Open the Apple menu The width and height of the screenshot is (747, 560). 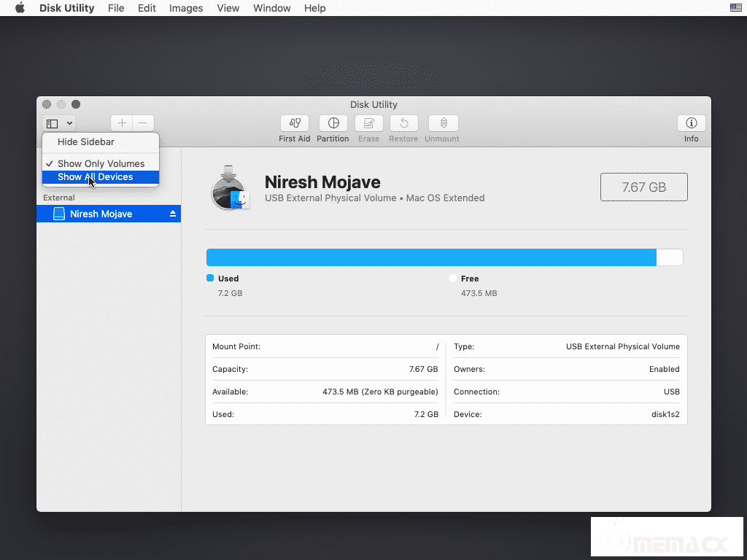point(20,8)
